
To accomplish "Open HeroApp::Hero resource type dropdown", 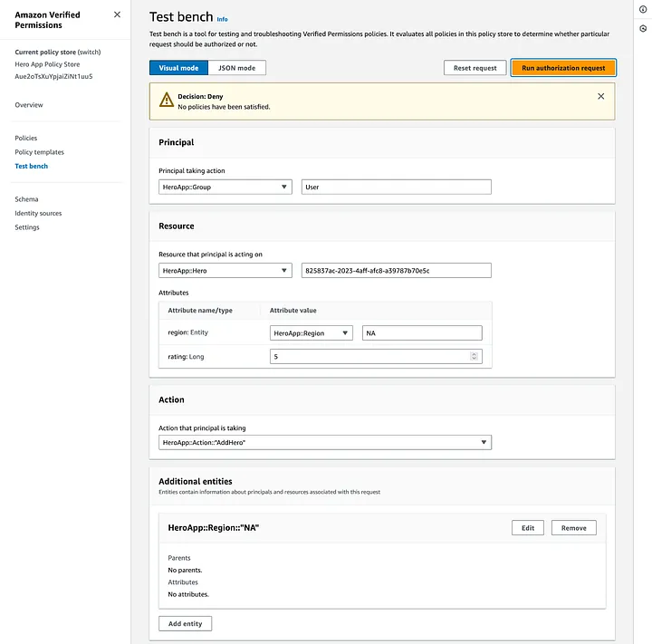I will coord(225,271).
